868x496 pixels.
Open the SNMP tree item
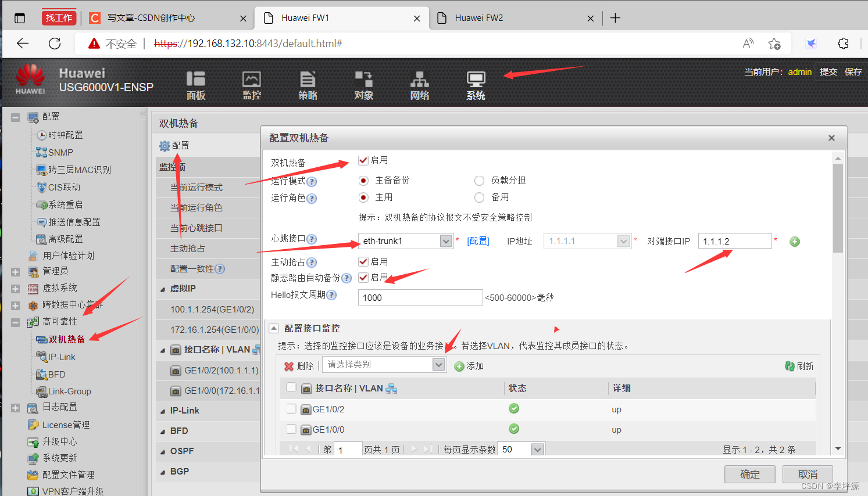pos(60,153)
